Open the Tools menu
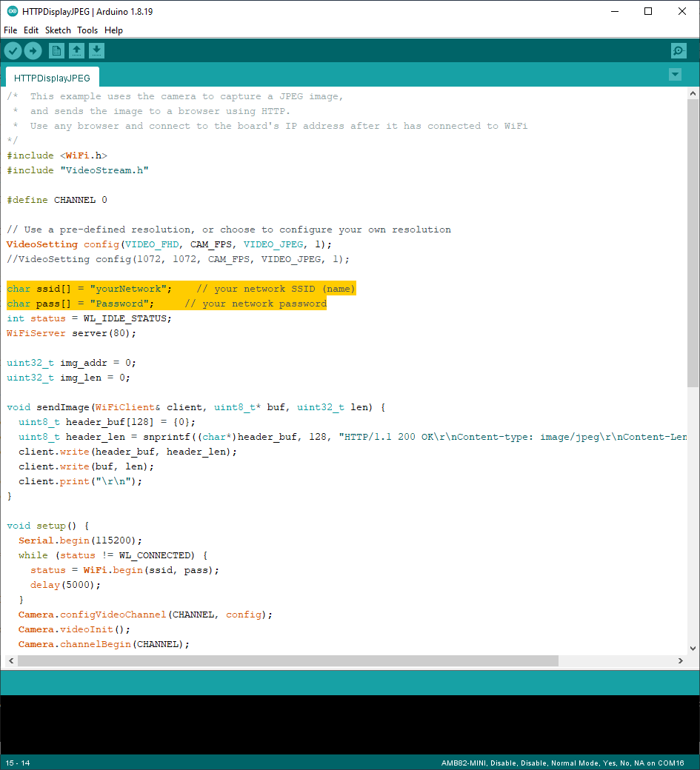The width and height of the screenshot is (700, 770). [x=87, y=30]
